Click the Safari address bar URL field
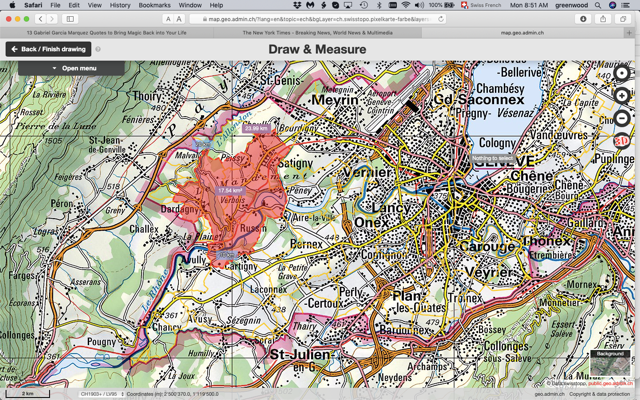Screen dimensions: 640x400 tap(310, 19)
